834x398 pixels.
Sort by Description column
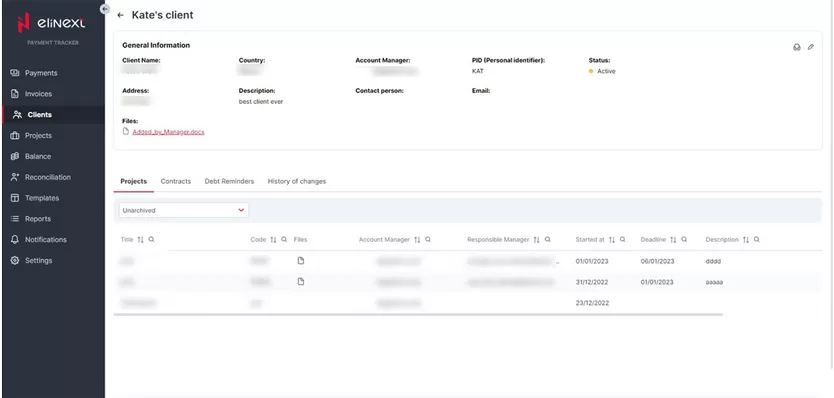(746, 240)
